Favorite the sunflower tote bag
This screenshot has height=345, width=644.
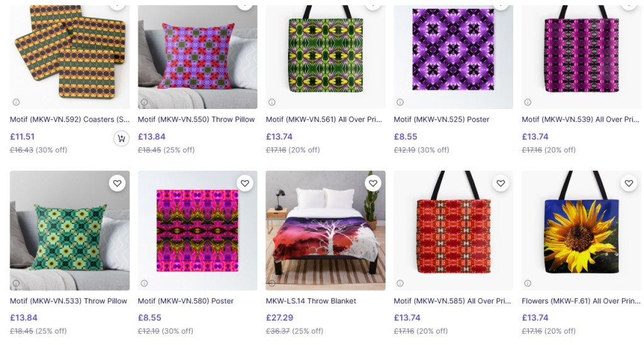point(629,183)
